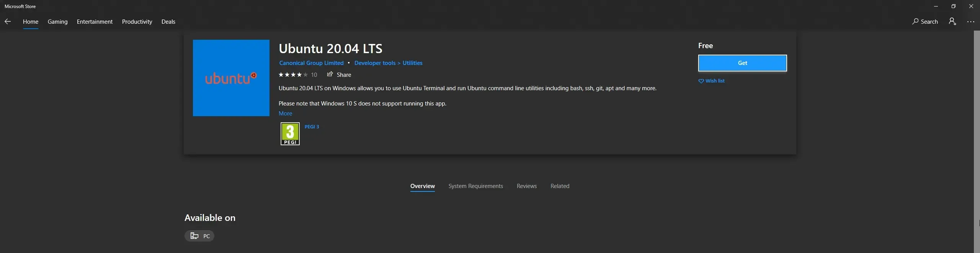Click the Ubuntu app logo tile

pyautogui.click(x=231, y=78)
